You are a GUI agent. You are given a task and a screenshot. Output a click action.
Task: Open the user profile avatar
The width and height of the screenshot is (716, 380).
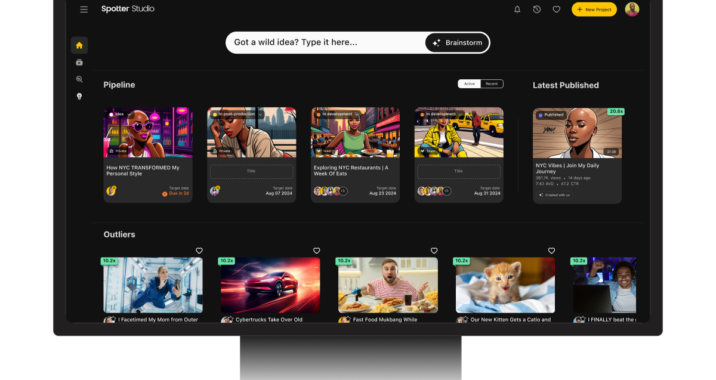pos(632,9)
